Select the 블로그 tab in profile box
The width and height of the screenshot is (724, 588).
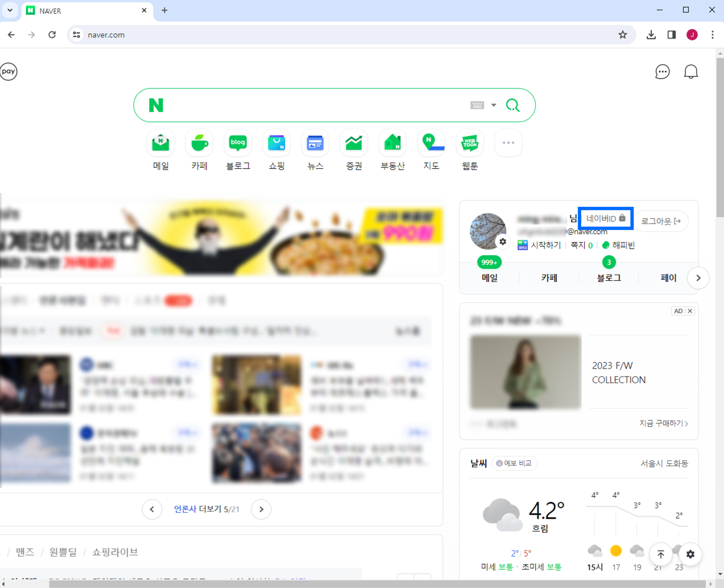point(609,278)
